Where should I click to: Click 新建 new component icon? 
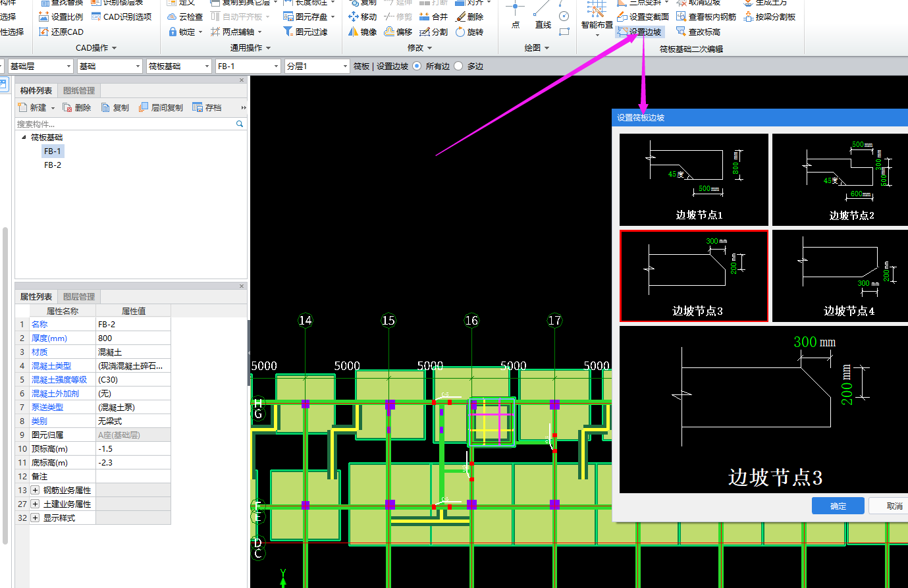22,107
